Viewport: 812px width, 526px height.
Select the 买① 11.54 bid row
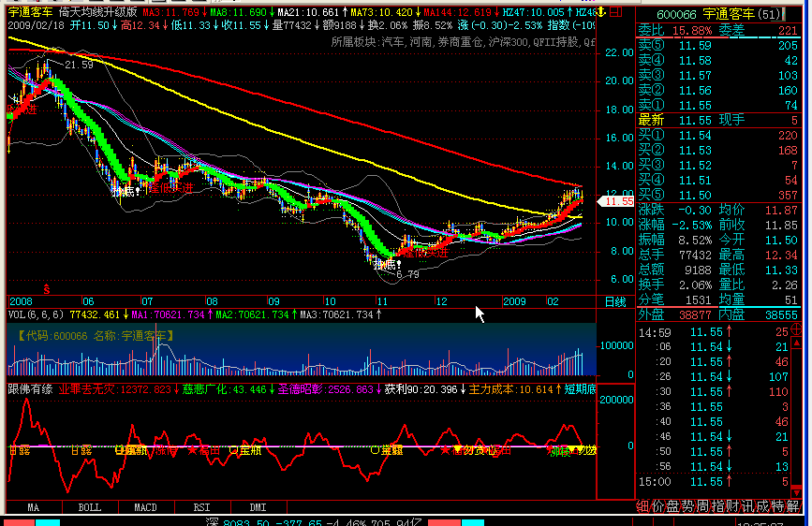click(x=717, y=136)
